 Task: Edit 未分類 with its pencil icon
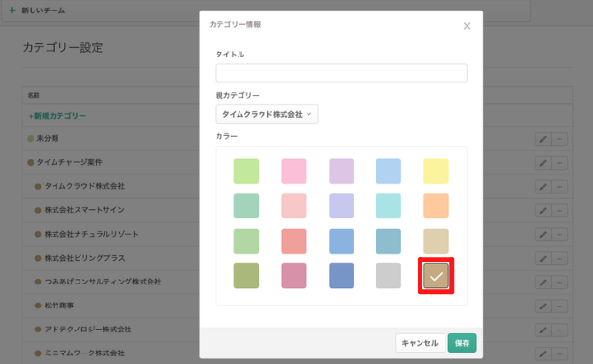point(543,139)
